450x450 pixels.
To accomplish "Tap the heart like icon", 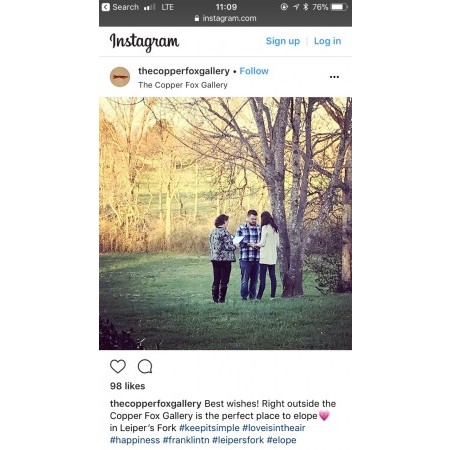I will 118,367.
